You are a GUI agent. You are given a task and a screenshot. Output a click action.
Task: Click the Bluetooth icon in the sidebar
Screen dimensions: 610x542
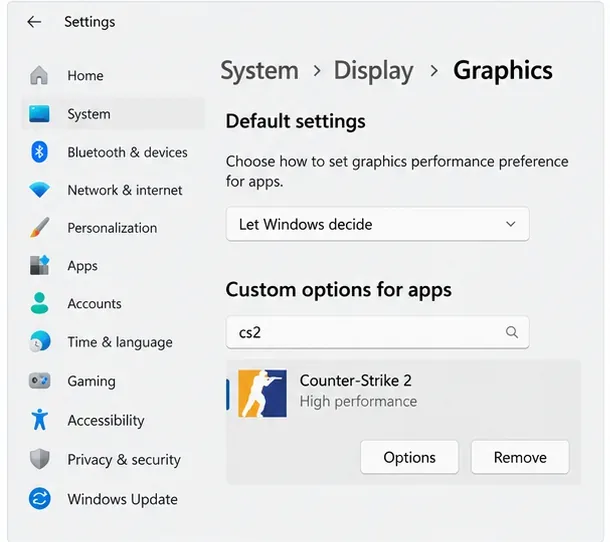pyautogui.click(x=39, y=152)
